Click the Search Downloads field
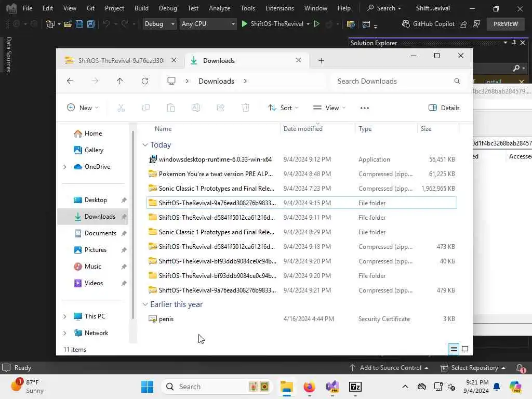This screenshot has height=399, width=532. point(398,81)
